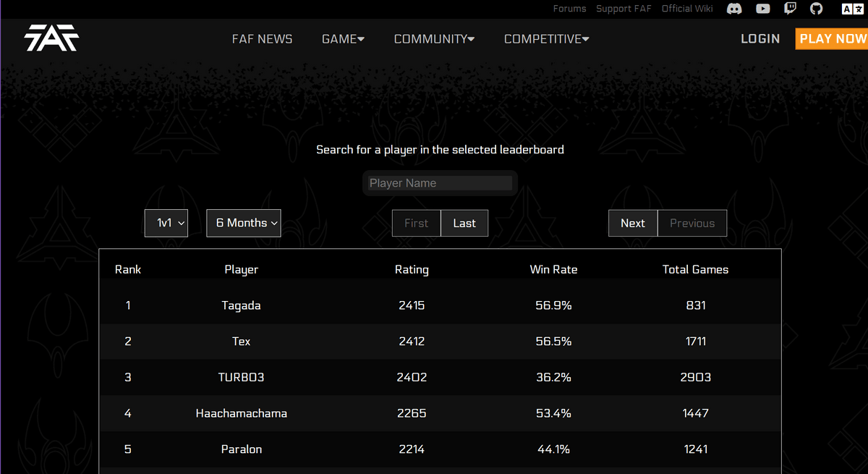Click the Last page button
Viewport: 868px width, 474px height.
[x=464, y=223]
